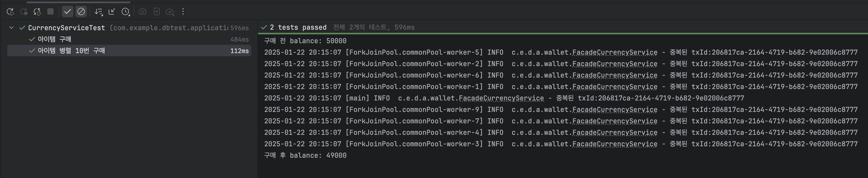Click the [ForkJoinPool.commonPool-worker-5] thread name
This screenshot has height=178, width=868.
click(414, 52)
